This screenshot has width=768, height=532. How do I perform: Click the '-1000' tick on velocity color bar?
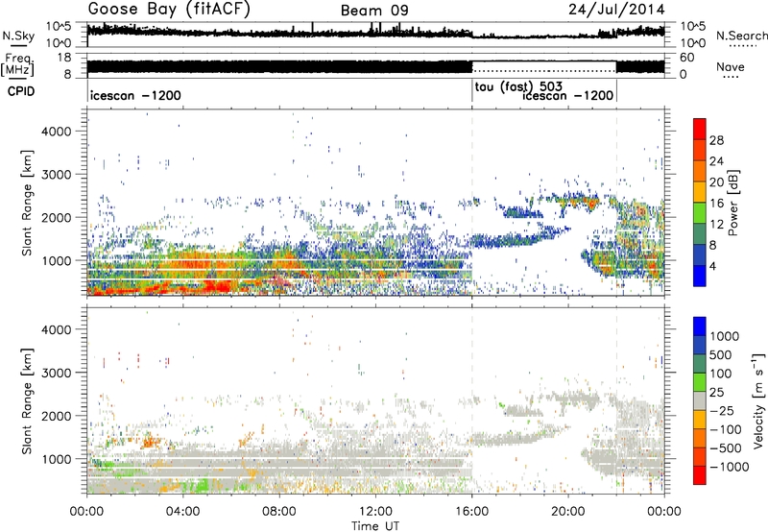point(729,467)
